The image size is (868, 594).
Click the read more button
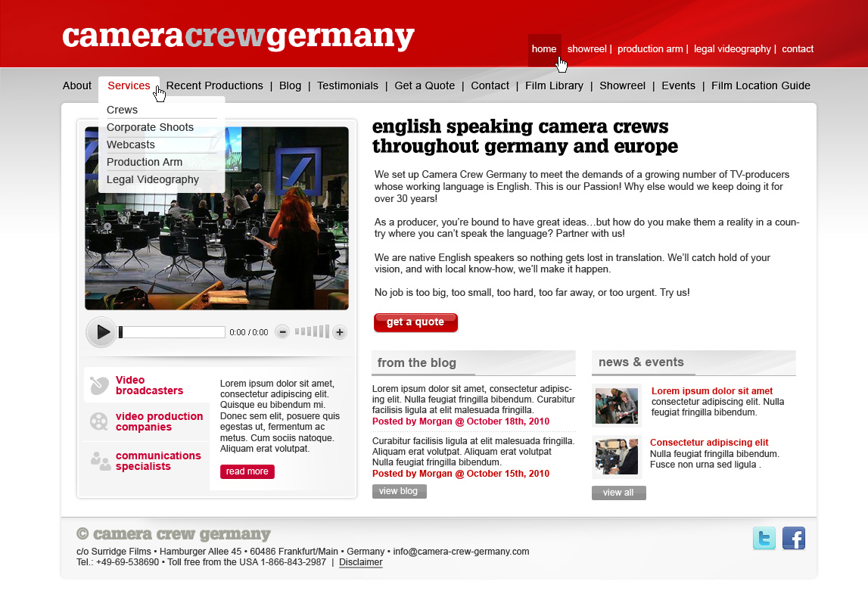coord(247,471)
